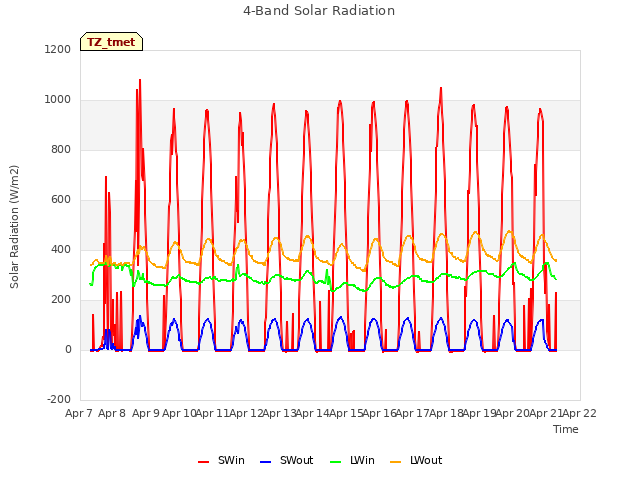
Task: Click the 'Apr 18' x-axis tick label
Action: coord(446,413)
